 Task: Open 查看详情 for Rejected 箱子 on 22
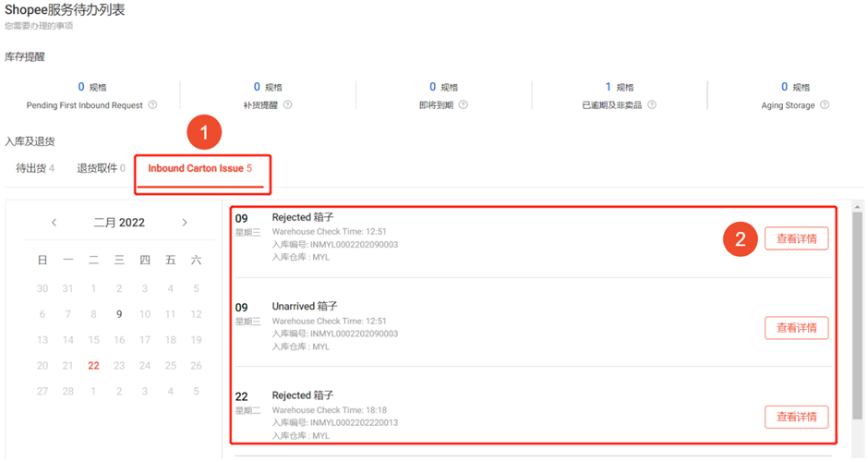[797, 417]
